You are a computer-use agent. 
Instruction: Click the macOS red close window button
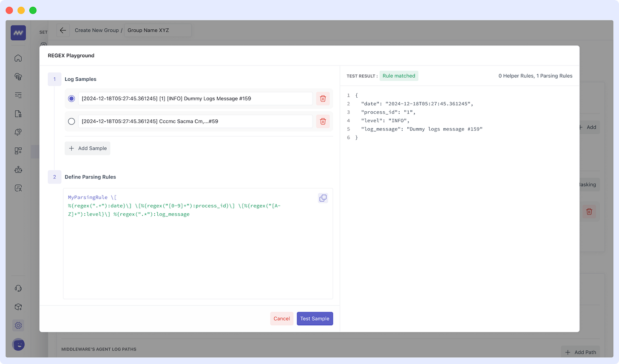coord(9,10)
